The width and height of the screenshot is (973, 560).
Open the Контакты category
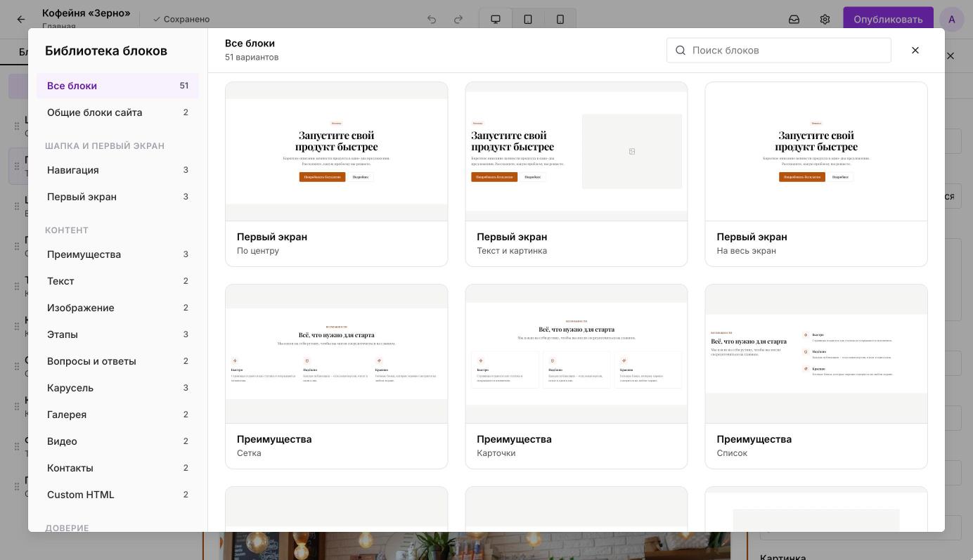[117, 468]
